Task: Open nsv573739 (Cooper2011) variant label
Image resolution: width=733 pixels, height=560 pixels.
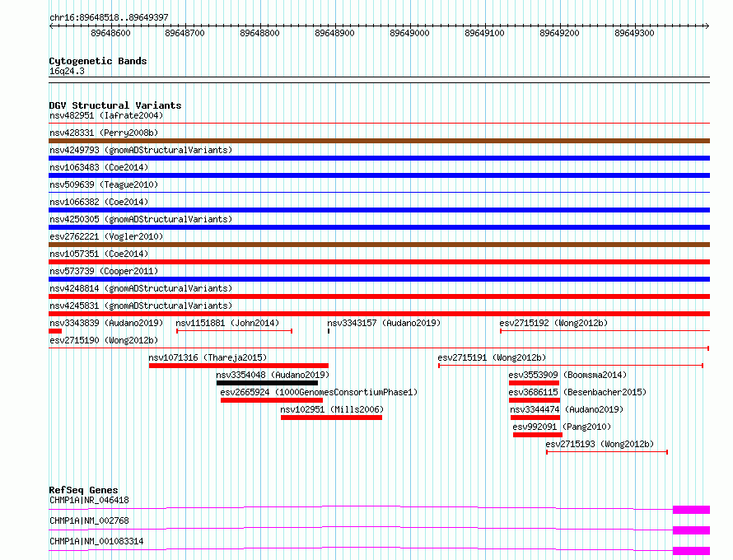Action: [x=104, y=271]
